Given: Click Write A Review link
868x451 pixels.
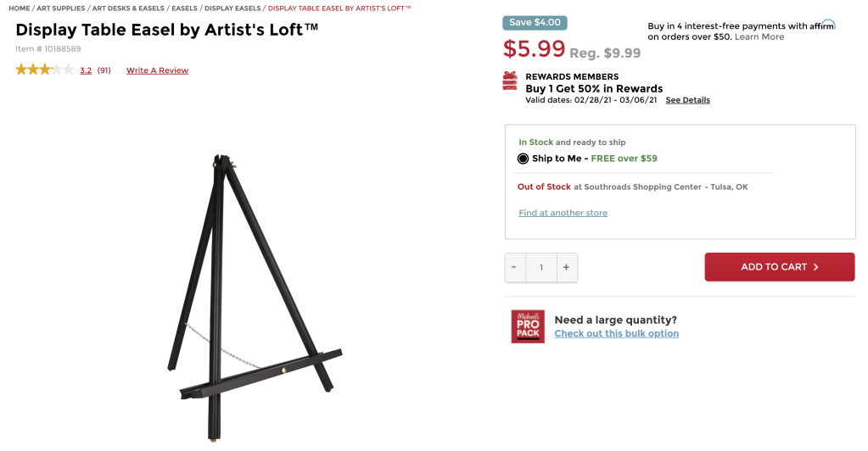Looking at the screenshot, I should pyautogui.click(x=157, y=70).
